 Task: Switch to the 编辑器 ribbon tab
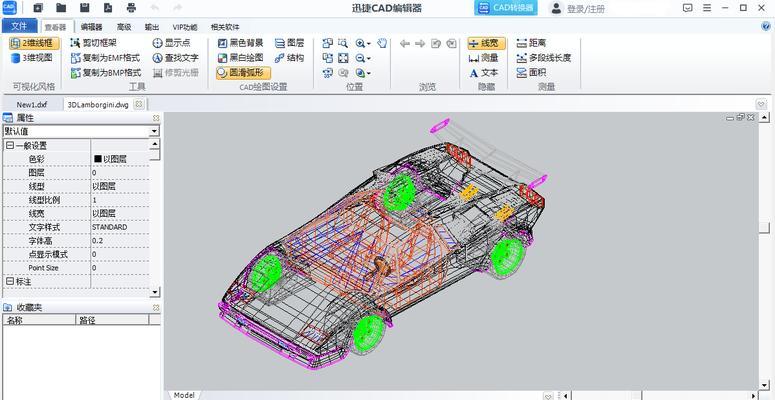[91, 27]
